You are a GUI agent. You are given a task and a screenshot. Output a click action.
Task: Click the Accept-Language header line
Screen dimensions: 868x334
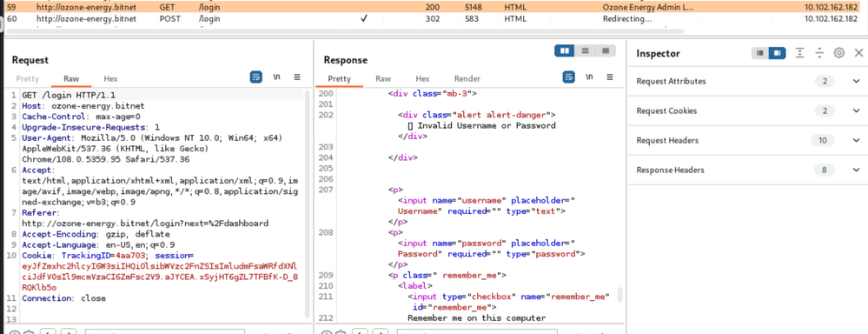pos(98,244)
